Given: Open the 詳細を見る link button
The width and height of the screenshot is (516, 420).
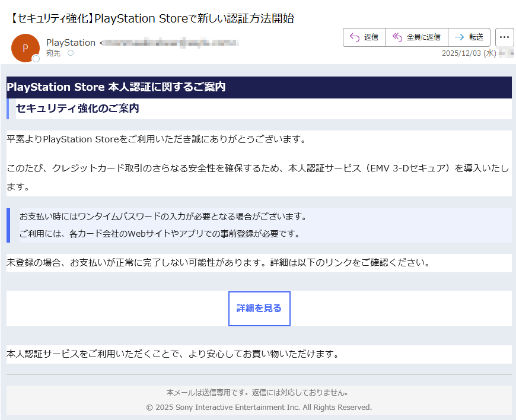Looking at the screenshot, I should tap(259, 308).
